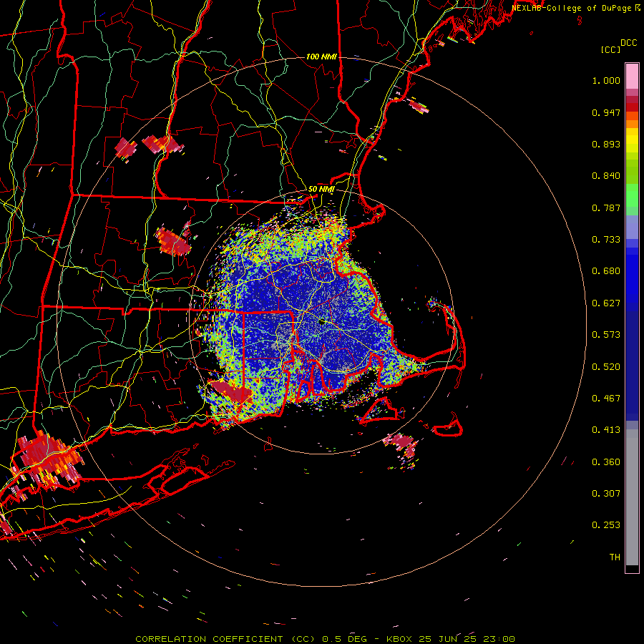This screenshot has width=644, height=644.
Task: Click the TH threshold label in legend
Action: pyautogui.click(x=615, y=557)
